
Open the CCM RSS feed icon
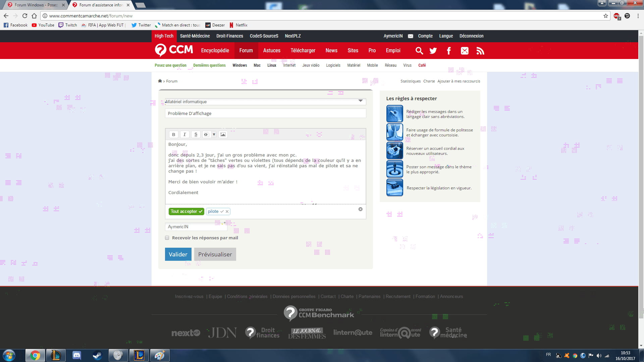pyautogui.click(x=480, y=51)
